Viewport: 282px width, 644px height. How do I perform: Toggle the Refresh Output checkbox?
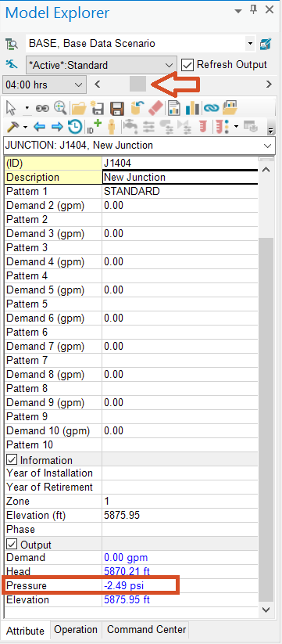tap(187, 65)
